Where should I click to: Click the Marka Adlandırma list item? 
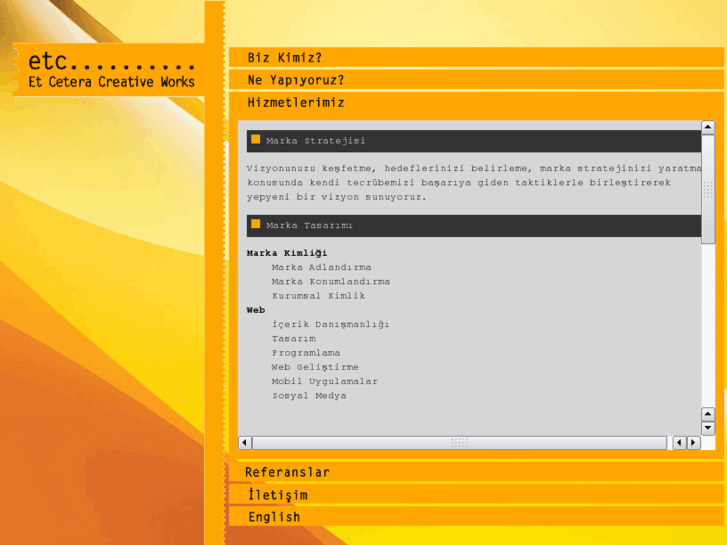coord(321,267)
